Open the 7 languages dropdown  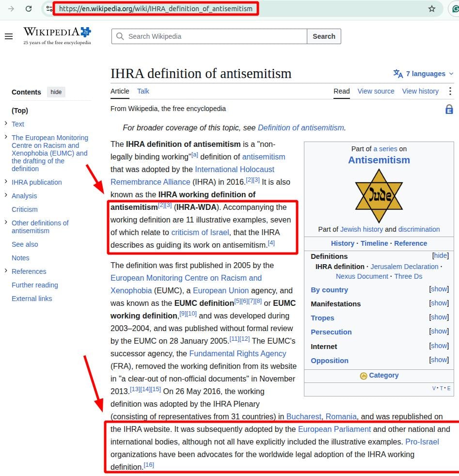(x=424, y=74)
